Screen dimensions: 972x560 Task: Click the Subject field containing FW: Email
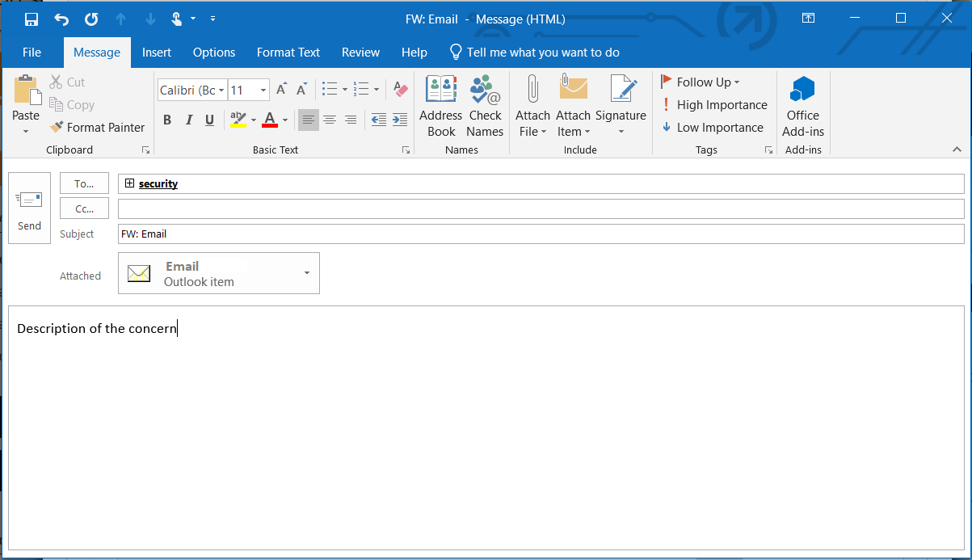[541, 234]
